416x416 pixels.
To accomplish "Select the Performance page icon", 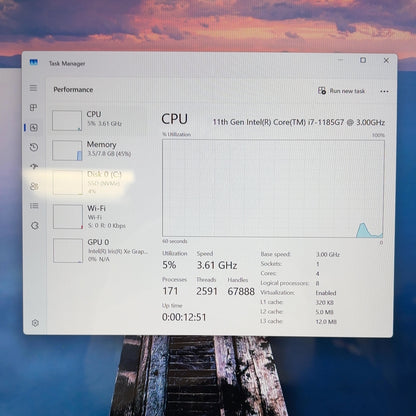I will pos(34,127).
